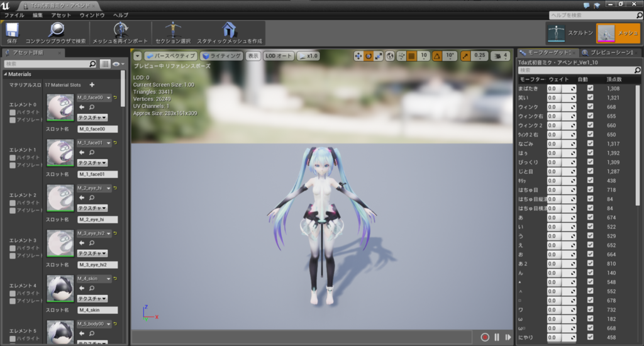This screenshot has height=346, width=644.
Task: Open テクスチャ dropdown for エレメント 0
Action: [x=92, y=118]
